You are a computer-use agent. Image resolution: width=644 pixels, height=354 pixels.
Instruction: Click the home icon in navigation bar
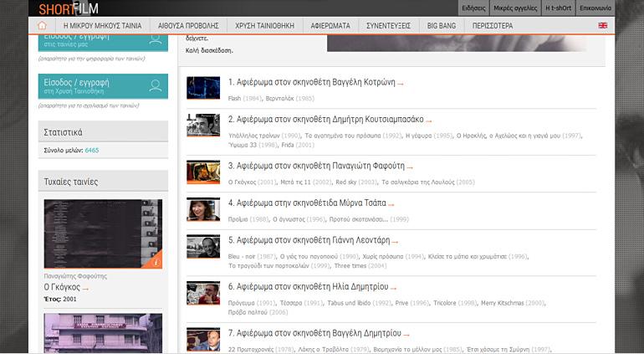[x=42, y=25]
